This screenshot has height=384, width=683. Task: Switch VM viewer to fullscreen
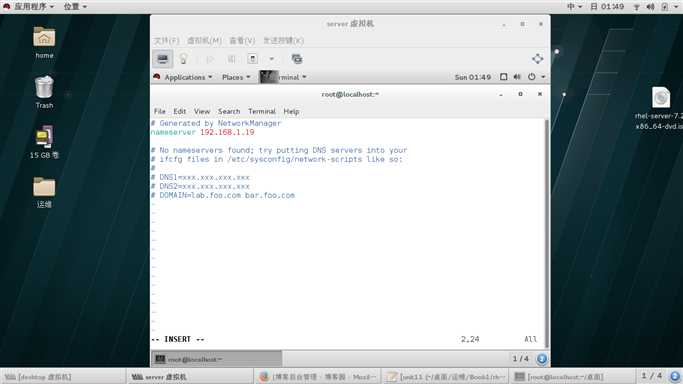pos(538,59)
